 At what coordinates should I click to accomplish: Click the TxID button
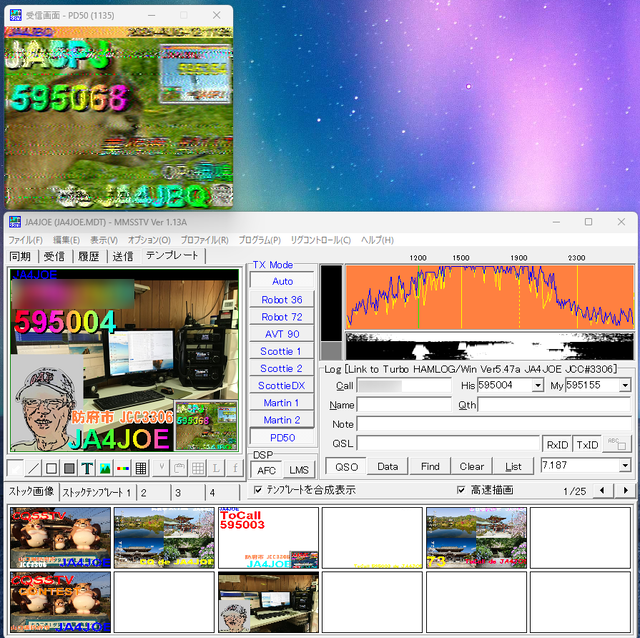tap(587, 445)
